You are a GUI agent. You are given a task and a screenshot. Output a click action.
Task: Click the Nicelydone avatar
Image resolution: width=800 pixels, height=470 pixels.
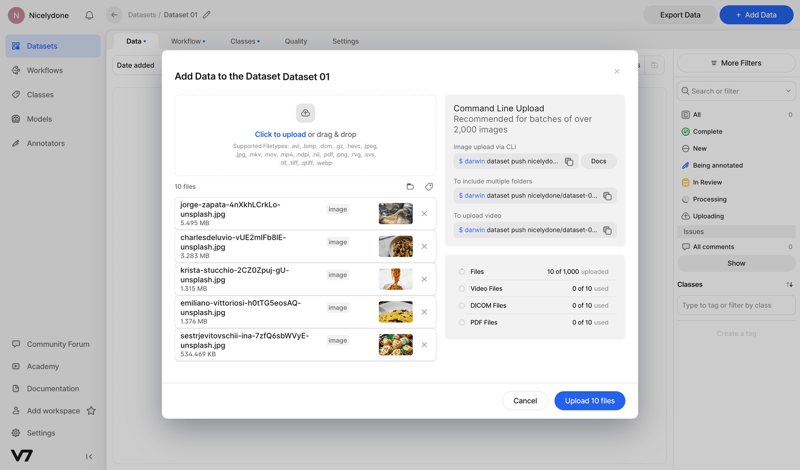16,15
